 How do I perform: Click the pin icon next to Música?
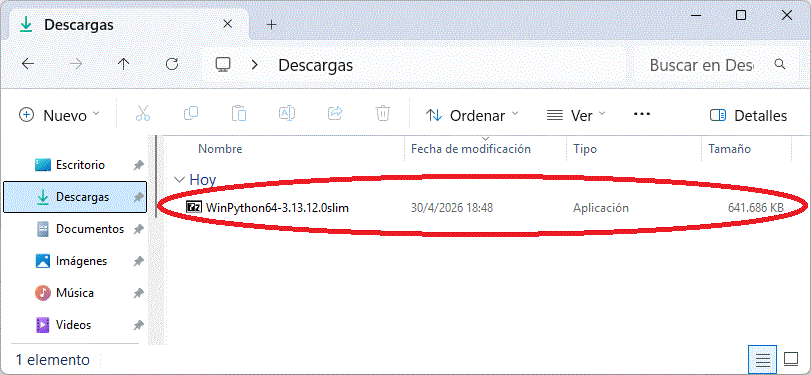tap(138, 294)
